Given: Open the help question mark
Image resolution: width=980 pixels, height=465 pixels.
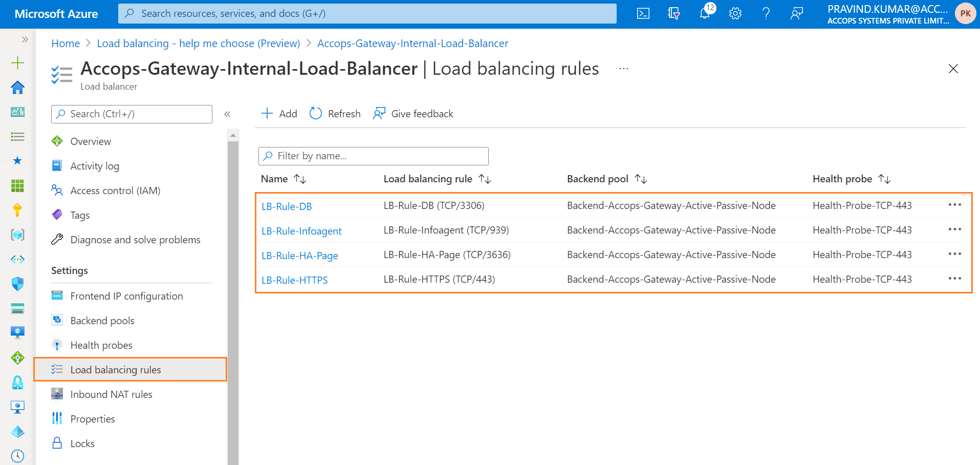Looking at the screenshot, I should tap(766, 14).
